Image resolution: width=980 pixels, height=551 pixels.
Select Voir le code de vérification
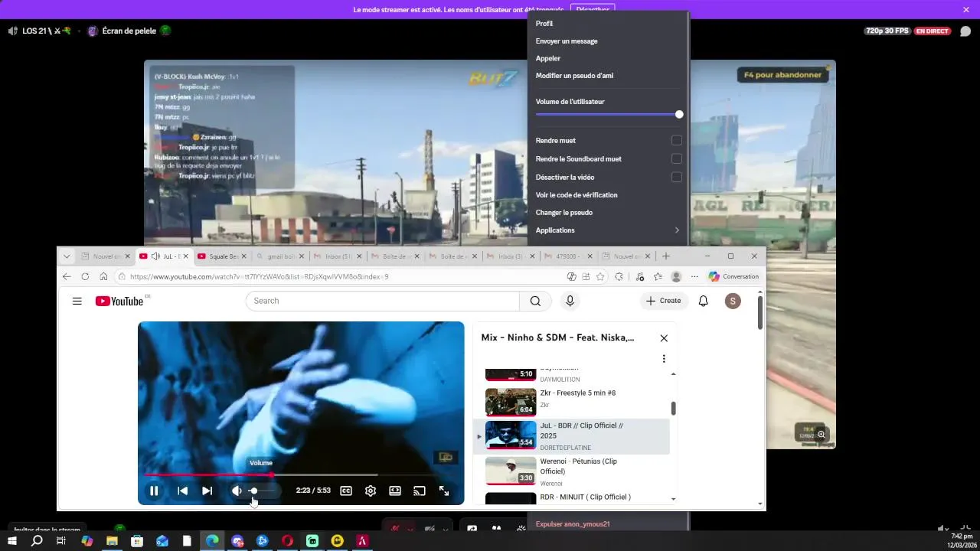click(609, 195)
